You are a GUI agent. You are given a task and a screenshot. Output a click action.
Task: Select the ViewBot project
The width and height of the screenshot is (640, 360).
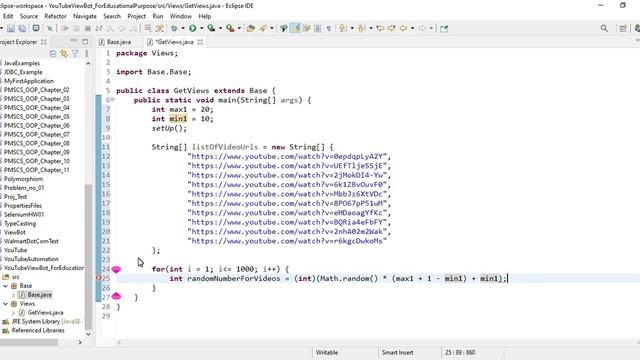pos(15,232)
